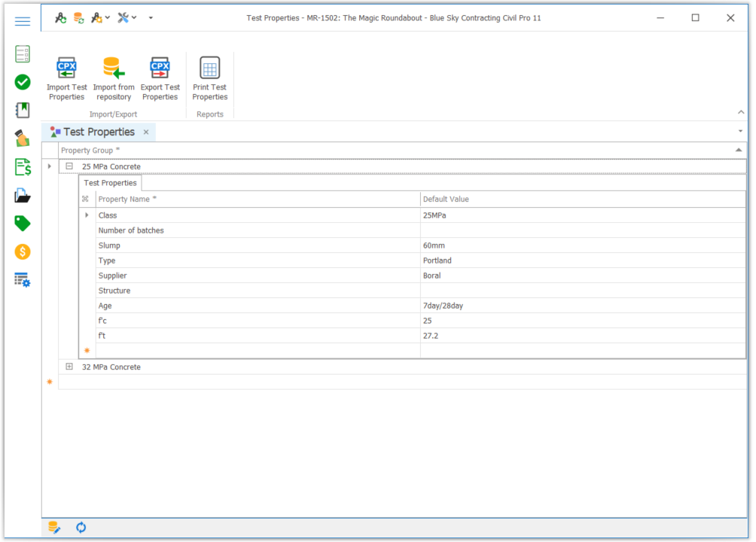Close the Test Properties document tab

point(146,132)
